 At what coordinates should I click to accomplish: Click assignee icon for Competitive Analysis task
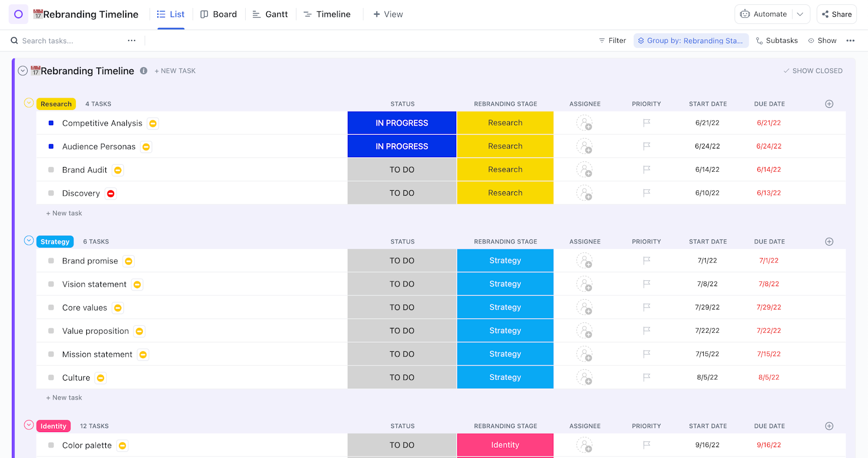584,123
